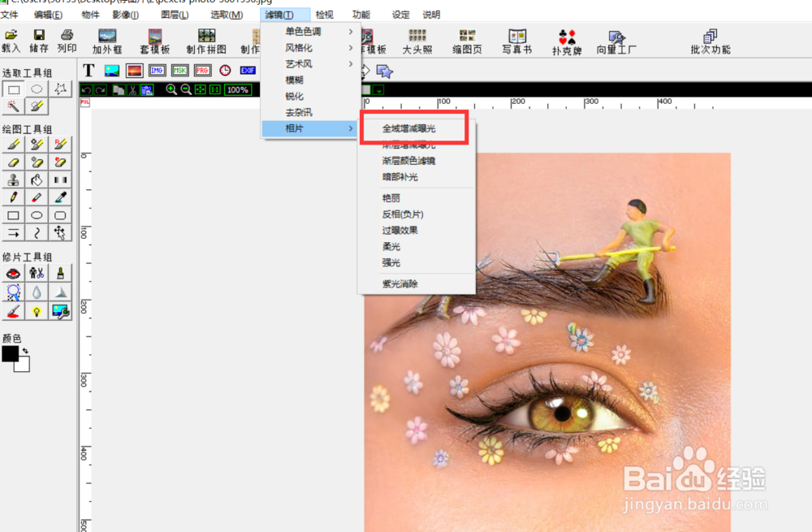Select the rounded rectangle shape tool

pos(60,215)
